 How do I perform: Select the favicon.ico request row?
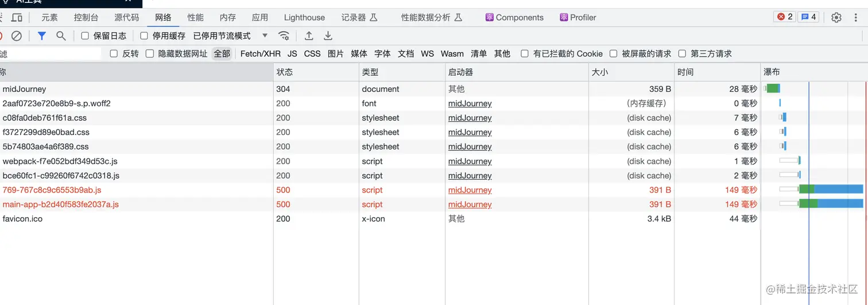(434, 219)
